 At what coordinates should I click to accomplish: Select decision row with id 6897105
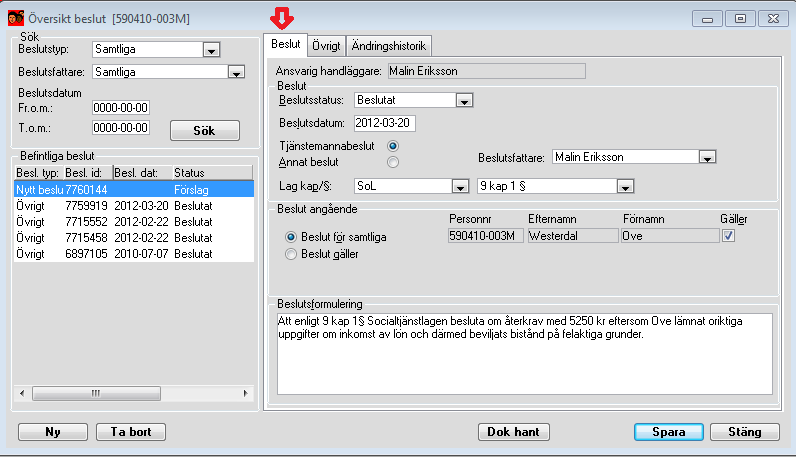point(134,254)
